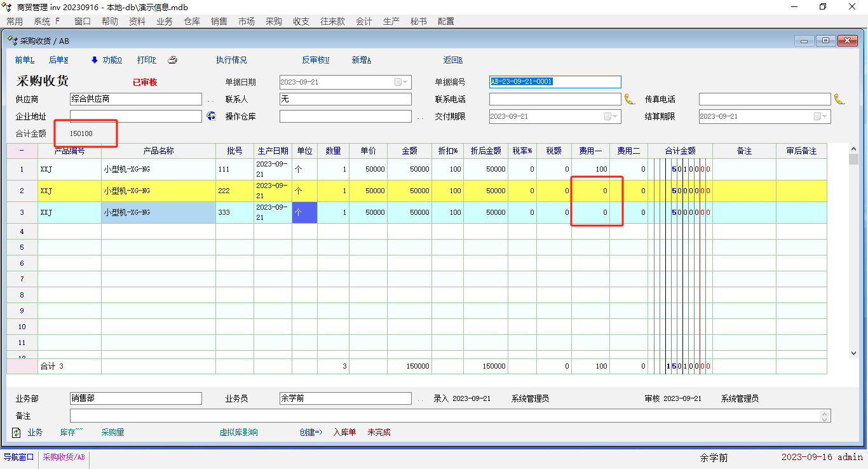Click the 备注 field spinner arrows
The height and width of the screenshot is (469, 868).
coord(825,416)
